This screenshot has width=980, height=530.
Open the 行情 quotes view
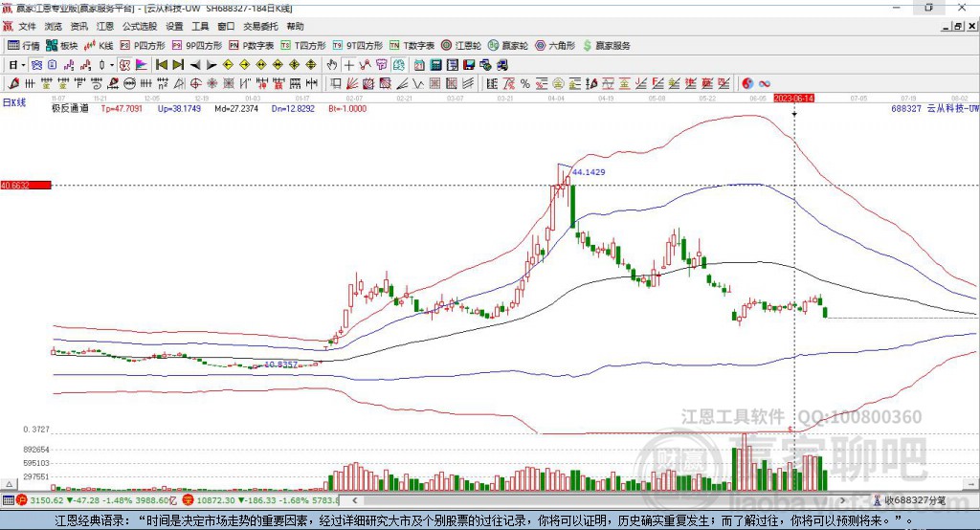[x=24, y=46]
